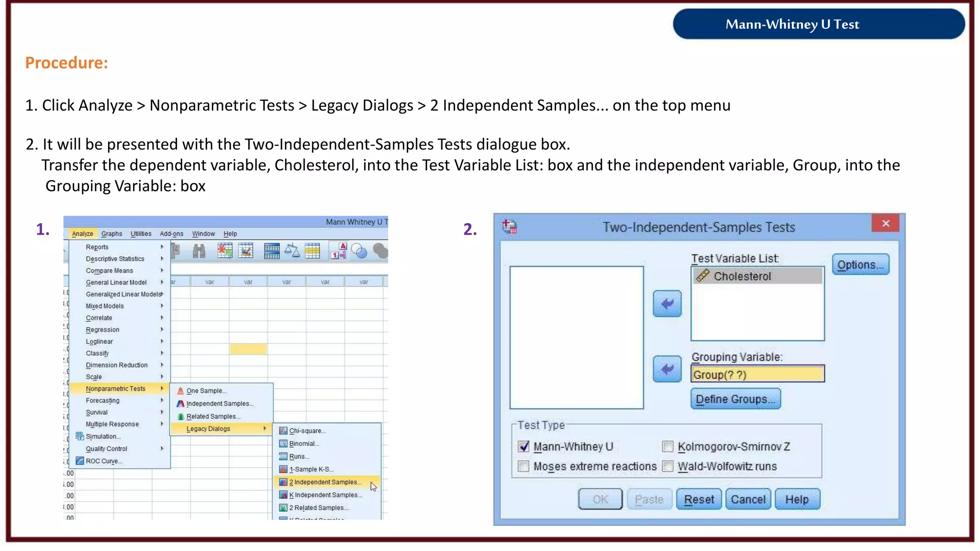Open the Graphs menu
Screen dimensions: 980x551
click(x=111, y=234)
